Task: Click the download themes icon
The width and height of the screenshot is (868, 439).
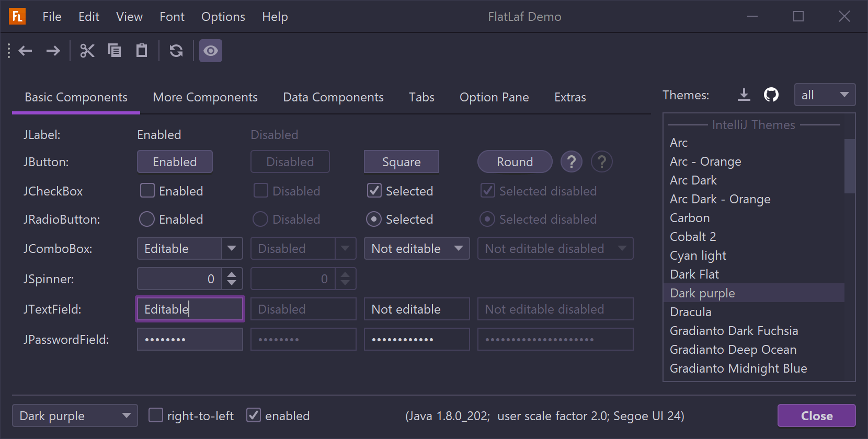Action: pyautogui.click(x=744, y=95)
